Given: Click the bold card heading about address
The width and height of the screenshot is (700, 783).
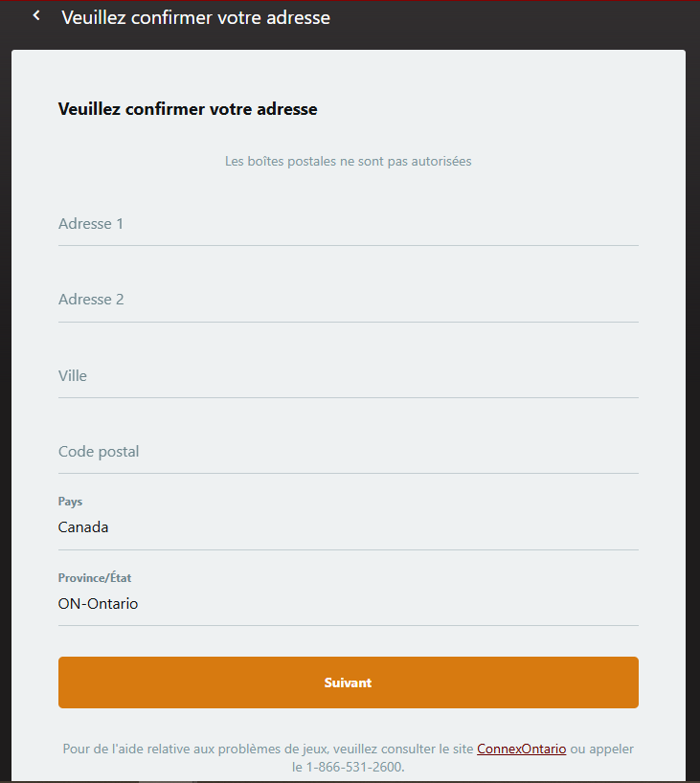Looking at the screenshot, I should [188, 109].
